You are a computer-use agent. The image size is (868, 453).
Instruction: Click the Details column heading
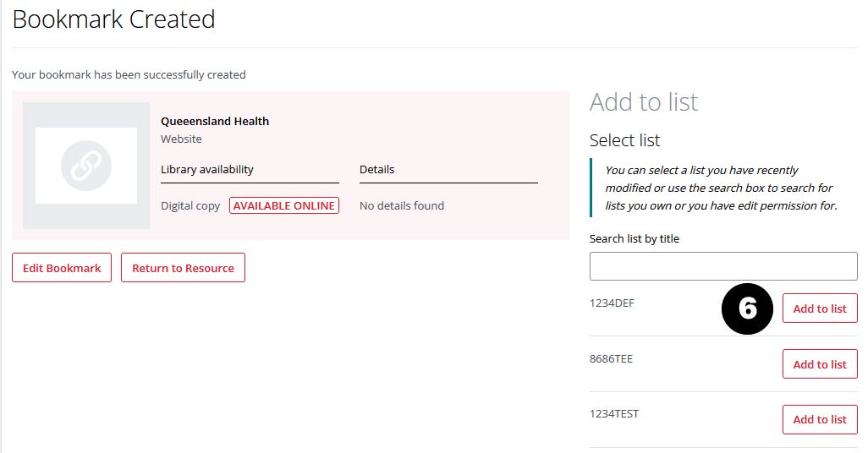(x=376, y=169)
